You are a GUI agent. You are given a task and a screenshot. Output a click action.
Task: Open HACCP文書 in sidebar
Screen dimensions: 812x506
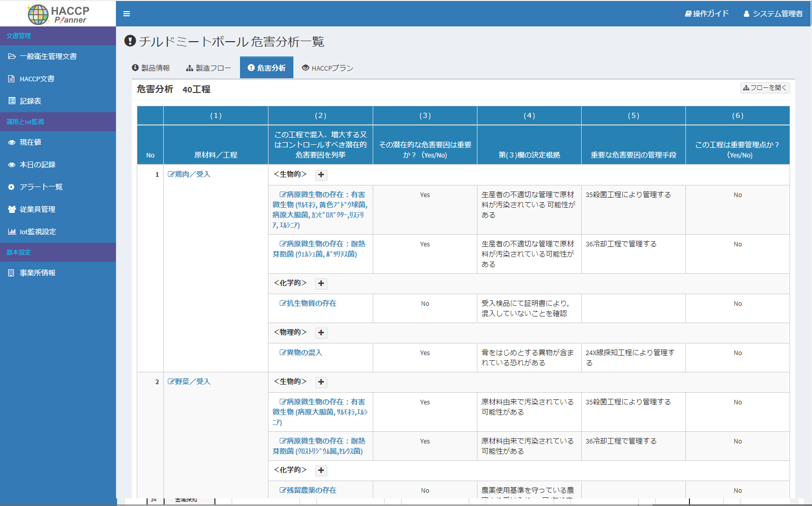[58, 79]
